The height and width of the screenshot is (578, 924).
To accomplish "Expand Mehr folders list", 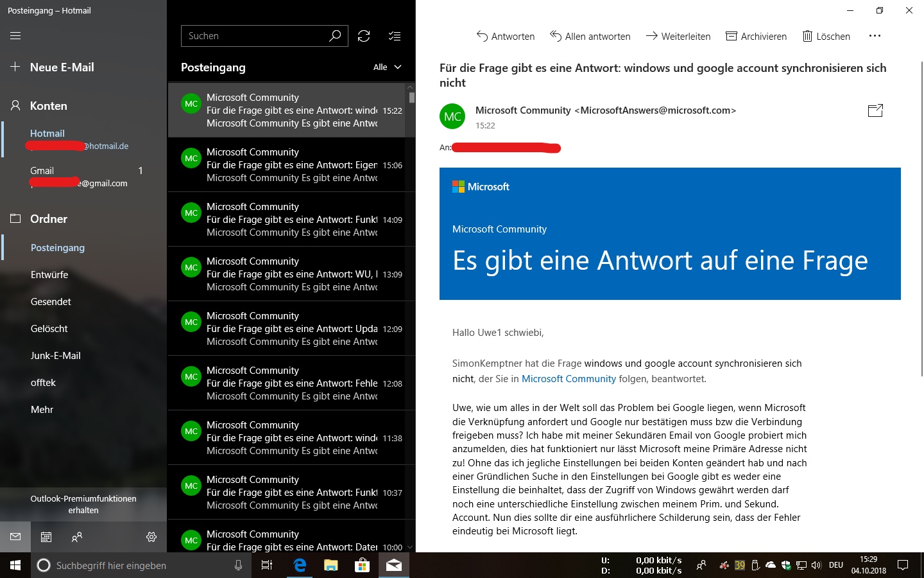I will click(x=42, y=409).
